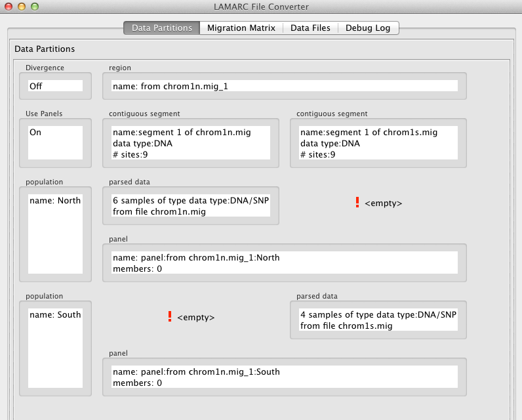The image size is (522, 420).
Task: Open the Migration Matrix tab
Action: (x=241, y=28)
